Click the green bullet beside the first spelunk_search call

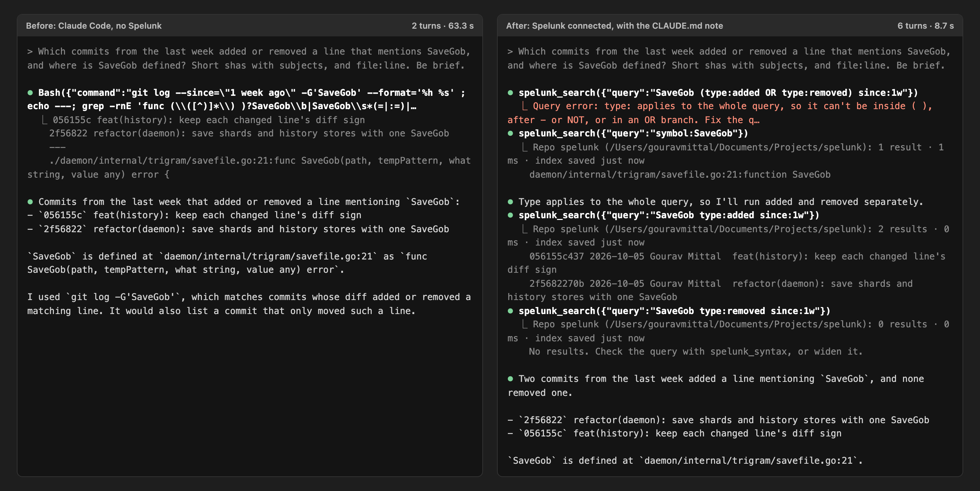coord(510,93)
